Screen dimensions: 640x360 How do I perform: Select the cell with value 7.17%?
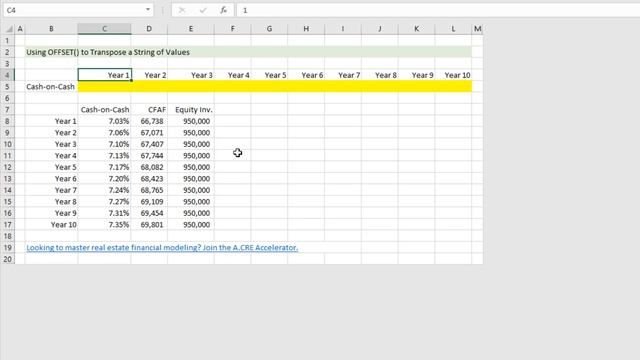pyautogui.click(x=104, y=167)
